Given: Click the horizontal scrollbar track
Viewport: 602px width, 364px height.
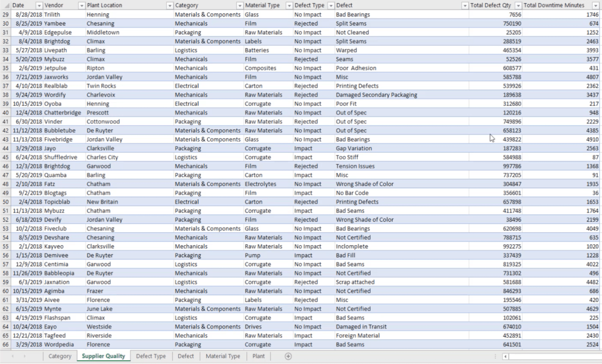Looking at the screenshot, I should pos(555,356).
